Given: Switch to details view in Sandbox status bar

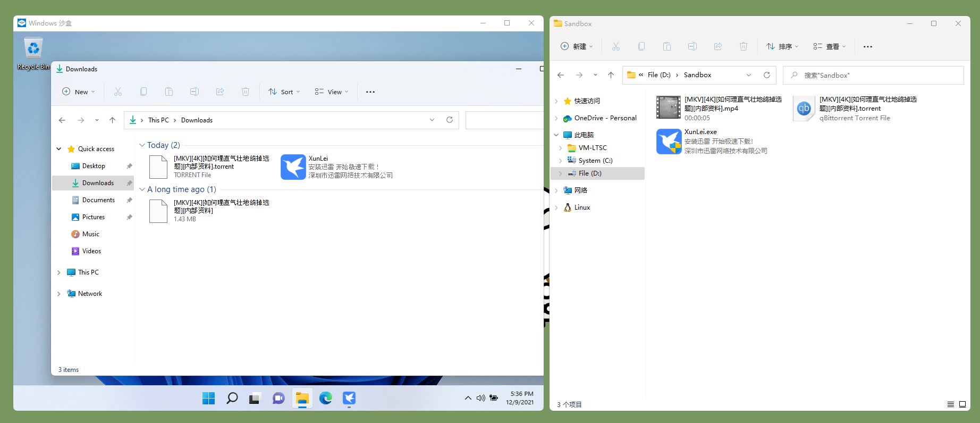Looking at the screenshot, I should 951,404.
